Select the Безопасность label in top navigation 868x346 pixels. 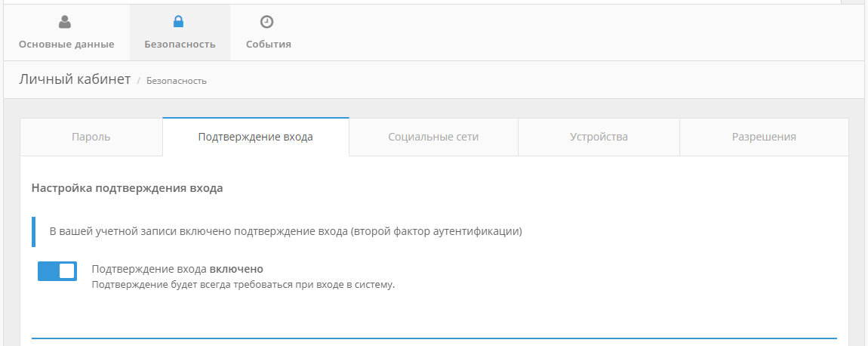click(x=180, y=45)
